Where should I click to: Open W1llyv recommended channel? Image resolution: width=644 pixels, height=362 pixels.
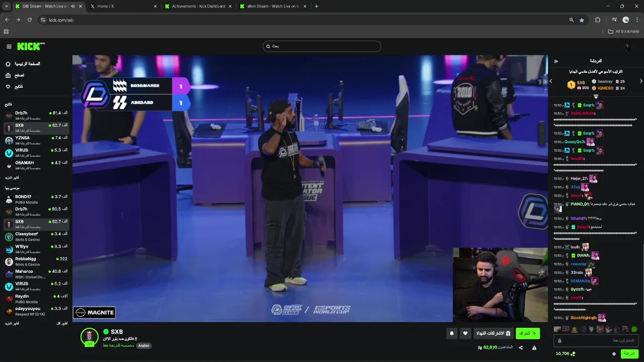[x=36, y=249]
